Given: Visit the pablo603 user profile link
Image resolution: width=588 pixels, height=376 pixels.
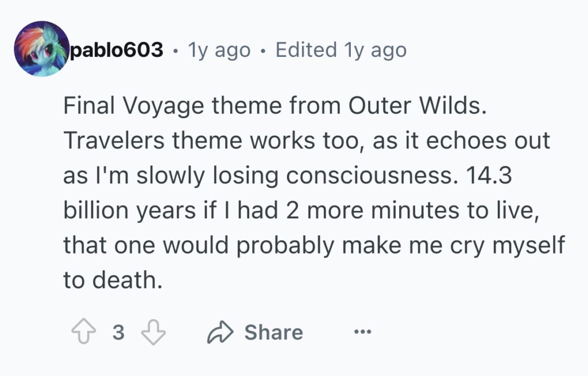Looking at the screenshot, I should pos(117,49).
